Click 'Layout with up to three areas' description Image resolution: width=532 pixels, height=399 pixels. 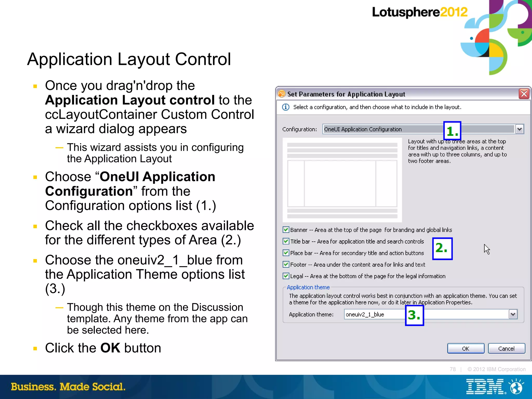click(x=457, y=151)
